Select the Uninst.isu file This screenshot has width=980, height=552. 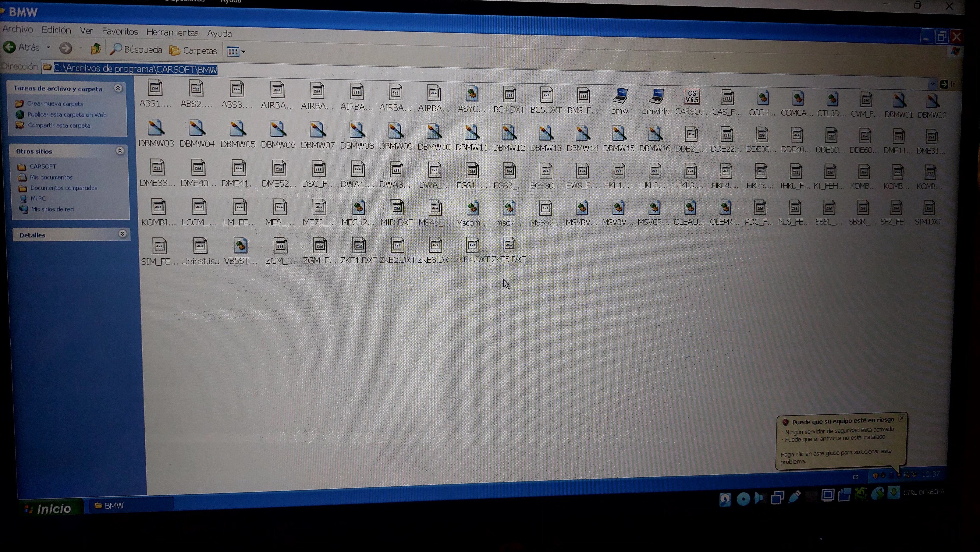point(200,251)
